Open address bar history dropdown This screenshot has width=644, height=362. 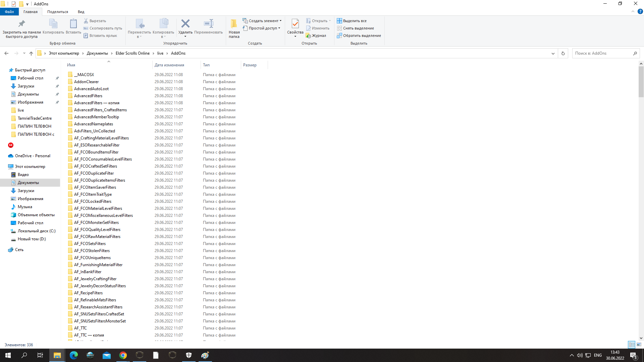point(553,53)
